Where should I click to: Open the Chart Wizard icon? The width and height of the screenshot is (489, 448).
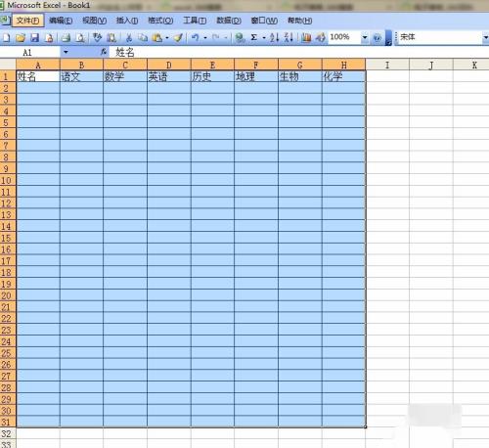(x=306, y=38)
